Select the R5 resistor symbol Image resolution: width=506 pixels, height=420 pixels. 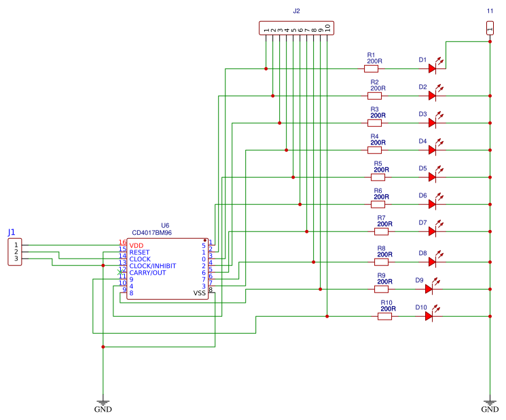point(378,177)
